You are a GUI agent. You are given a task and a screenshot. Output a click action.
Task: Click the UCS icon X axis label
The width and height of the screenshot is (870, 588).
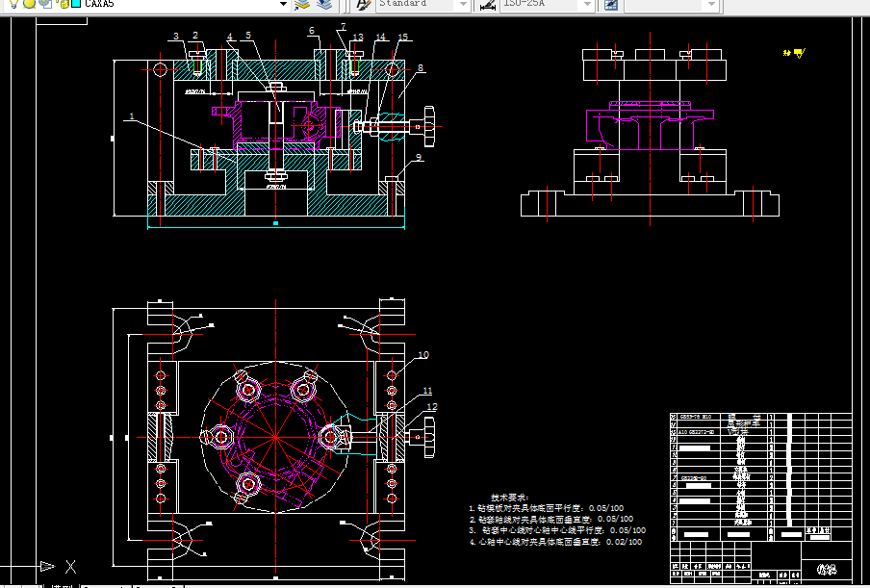[70, 567]
